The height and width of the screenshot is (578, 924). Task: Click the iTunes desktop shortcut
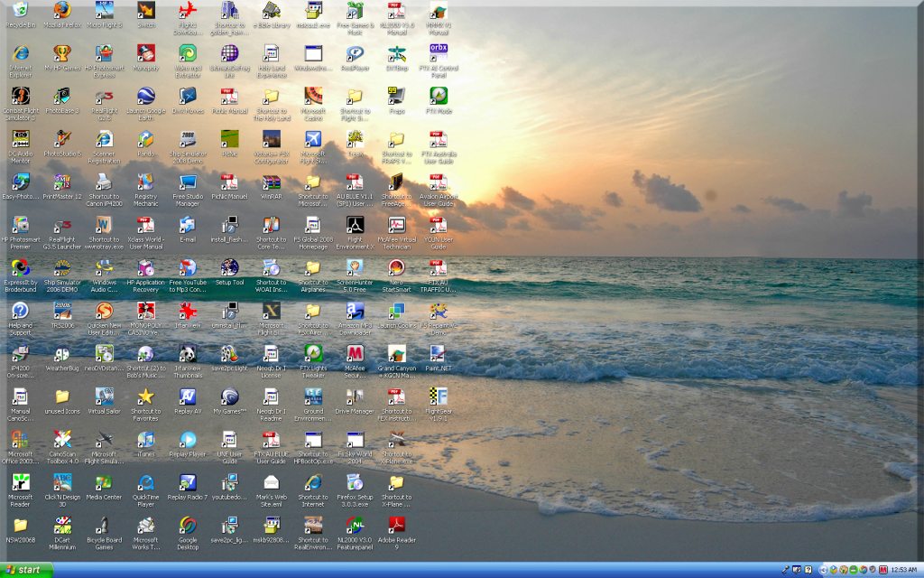[x=145, y=440]
